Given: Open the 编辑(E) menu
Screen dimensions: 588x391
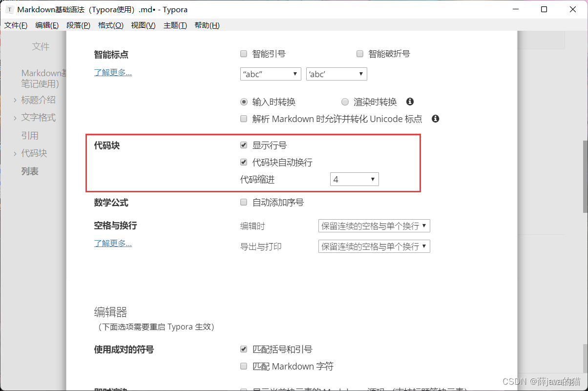Looking at the screenshot, I should [x=47, y=25].
